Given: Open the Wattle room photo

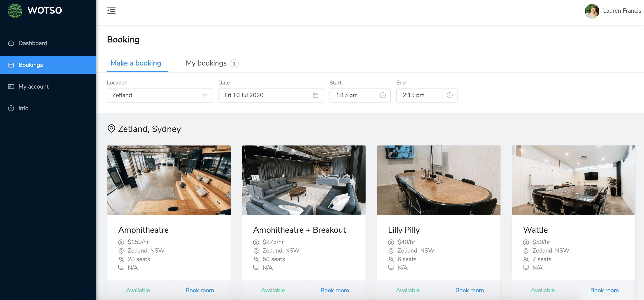Looking at the screenshot, I should [574, 180].
